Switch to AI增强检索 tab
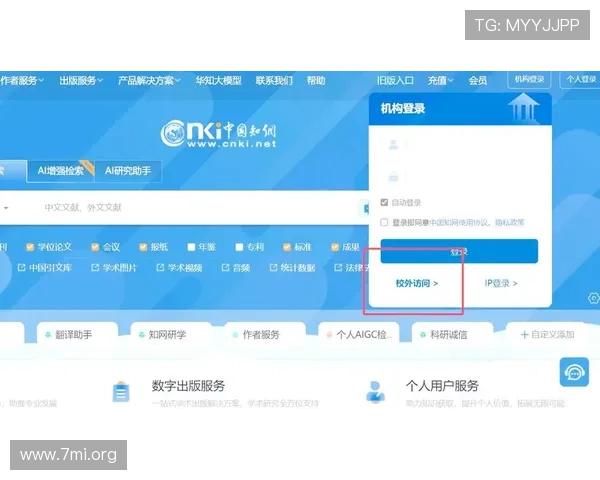The height and width of the screenshot is (480, 600). (x=60, y=171)
